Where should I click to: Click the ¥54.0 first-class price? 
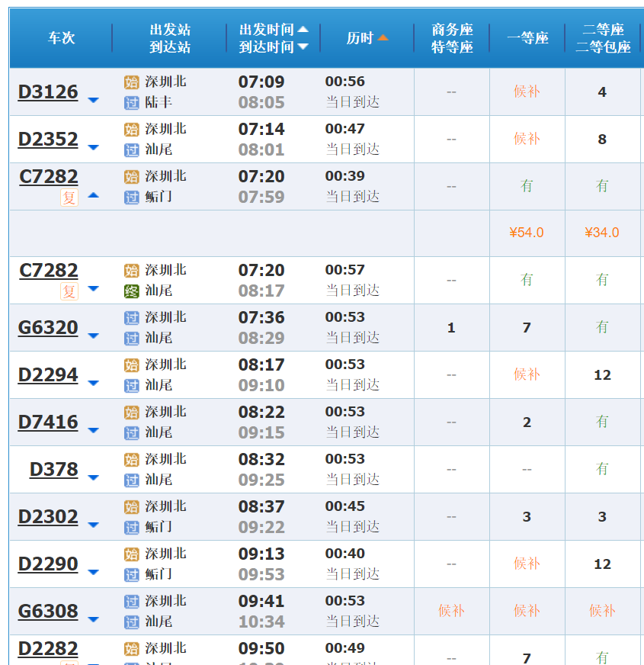(527, 233)
